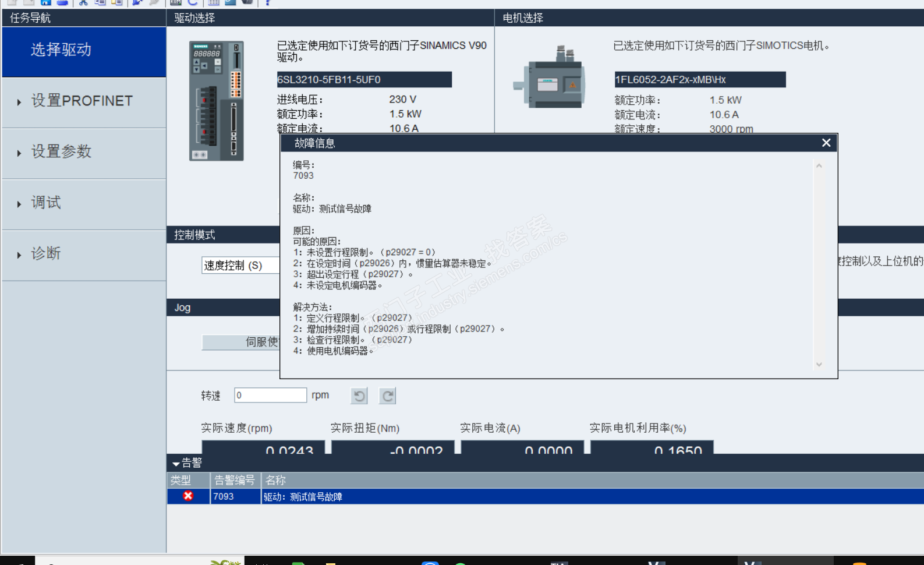The width and height of the screenshot is (924, 565).
Task: Click the 任务导航 panel header
Action: (84, 18)
